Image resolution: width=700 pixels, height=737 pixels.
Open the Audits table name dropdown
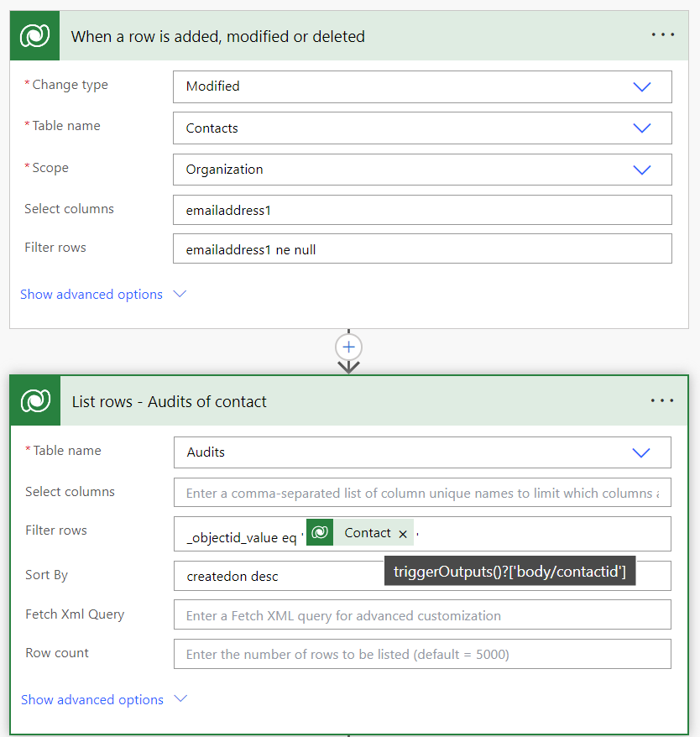642,452
